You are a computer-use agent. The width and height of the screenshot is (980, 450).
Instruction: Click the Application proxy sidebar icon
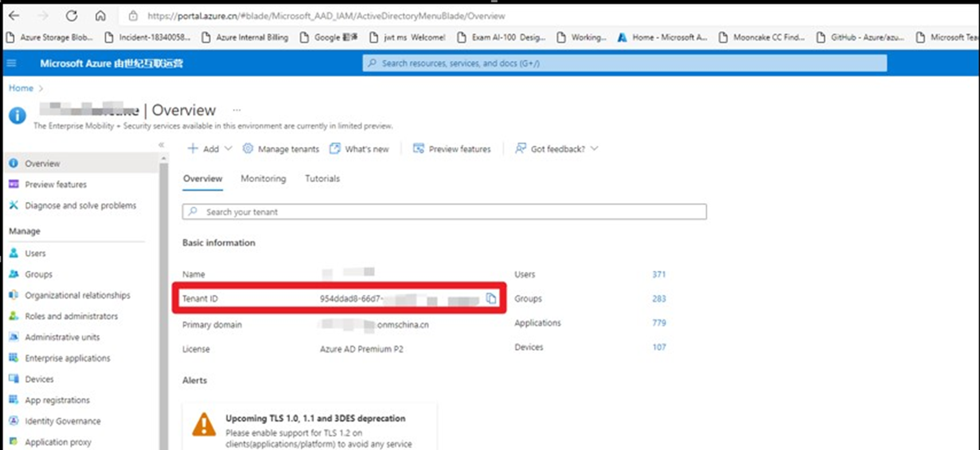tap(14, 441)
